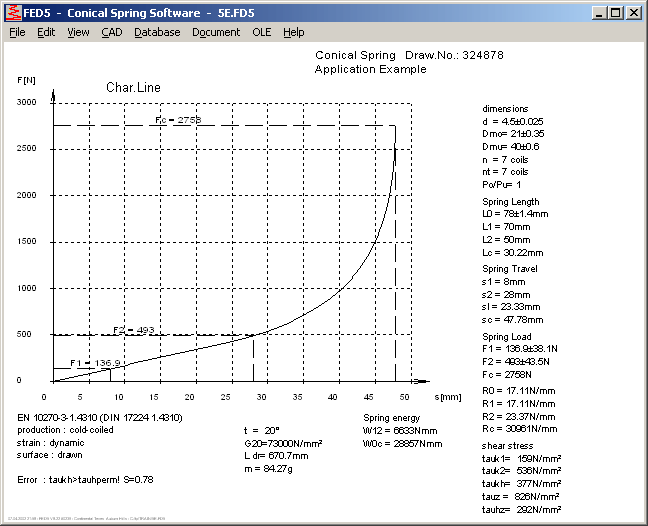Image resolution: width=648 pixels, height=526 pixels.
Task: Click the Spring Length section heading
Action: click(x=511, y=202)
